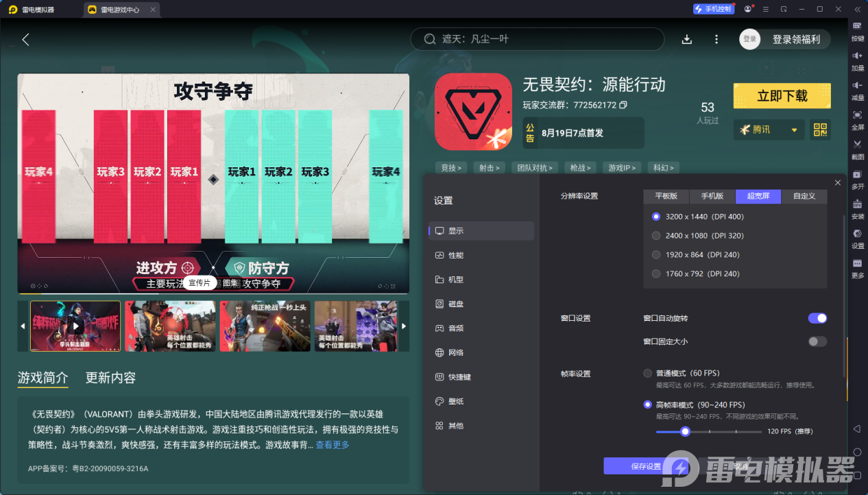This screenshot has height=495, width=868.
Task: Open the download manager arrow icon
Action: coord(687,39)
